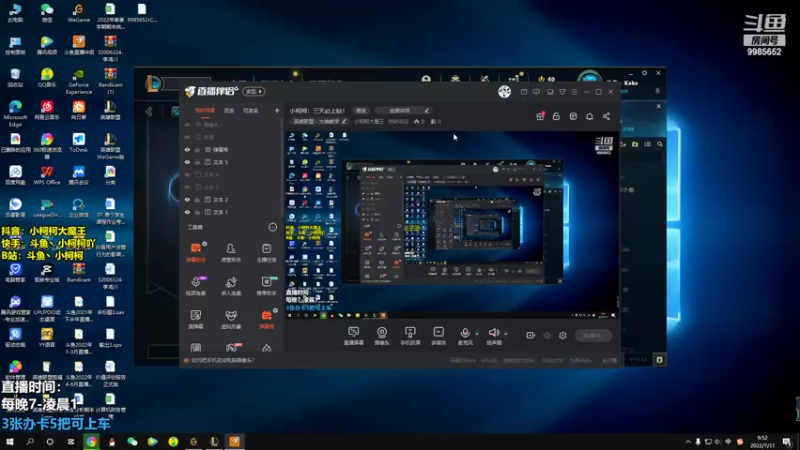Open the menu lines icon in title bar
800x450 pixels.
pos(574,92)
